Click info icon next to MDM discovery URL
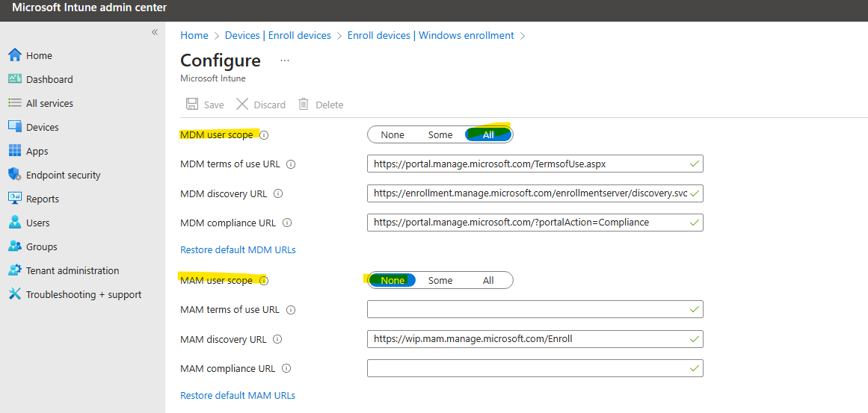Viewport: 868px width, 413px height. [x=278, y=193]
